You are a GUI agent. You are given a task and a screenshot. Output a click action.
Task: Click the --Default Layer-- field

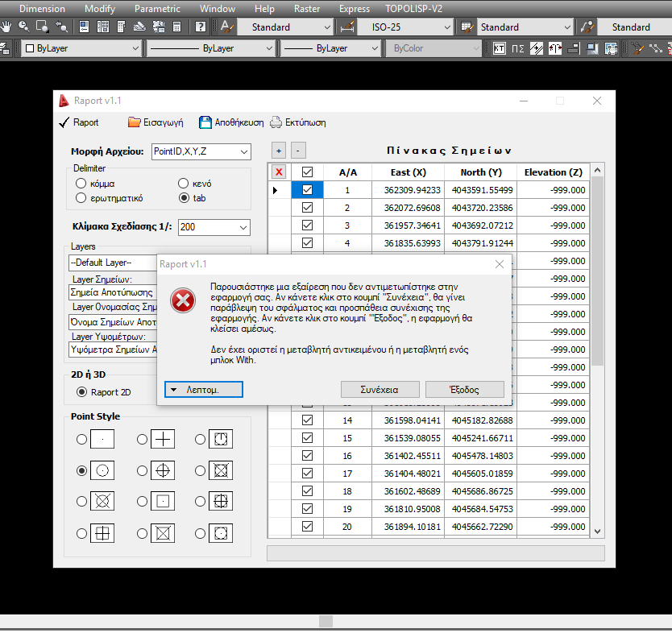pyautogui.click(x=113, y=263)
